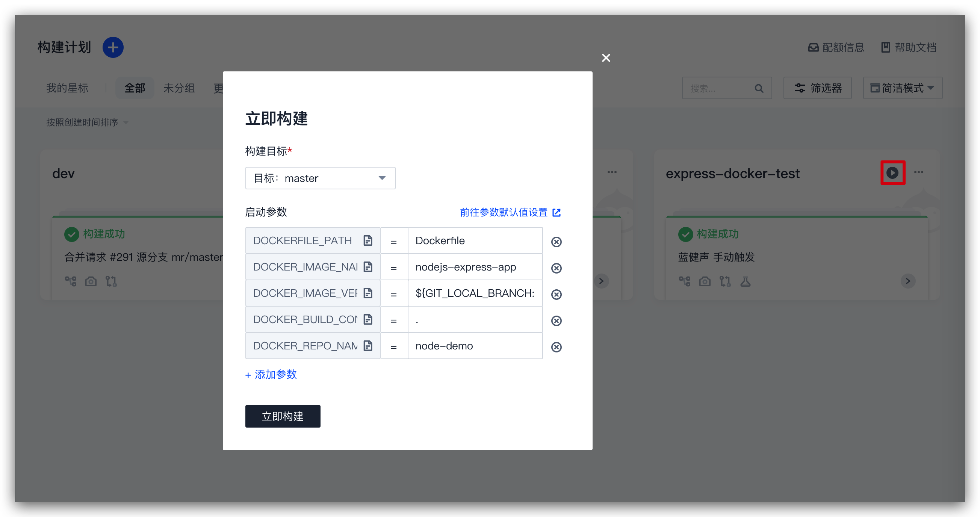
Task: Click pipeline graph icon on dev card
Action: coord(70,281)
